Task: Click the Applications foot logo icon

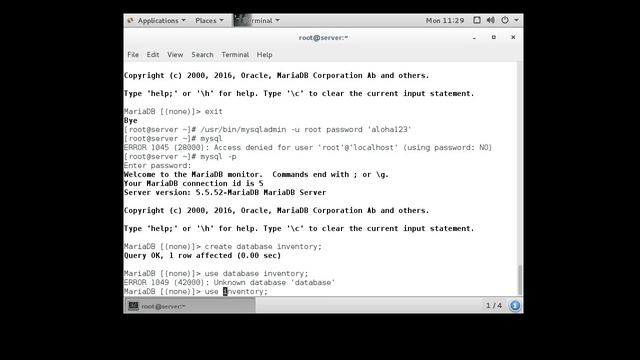Action: coord(130,20)
